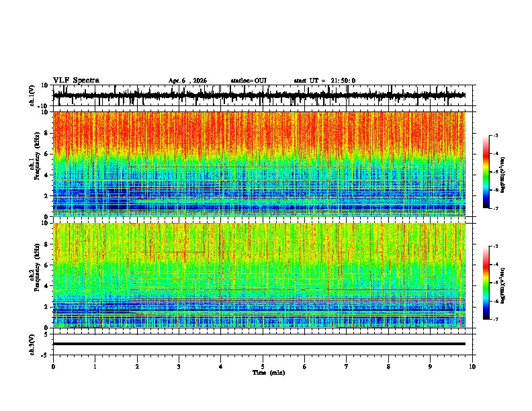
Task: Click the "5" tick on ch.3(V) axis
Action: 46,334
